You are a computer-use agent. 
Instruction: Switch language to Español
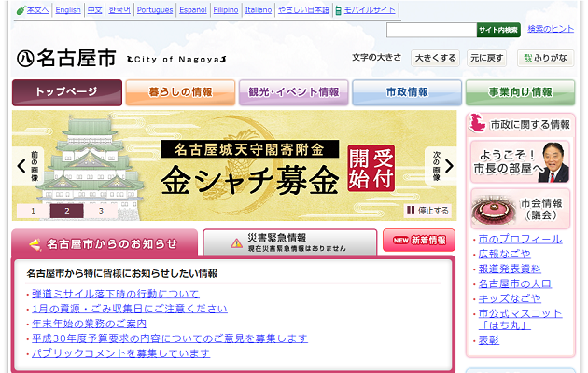pyautogui.click(x=193, y=10)
